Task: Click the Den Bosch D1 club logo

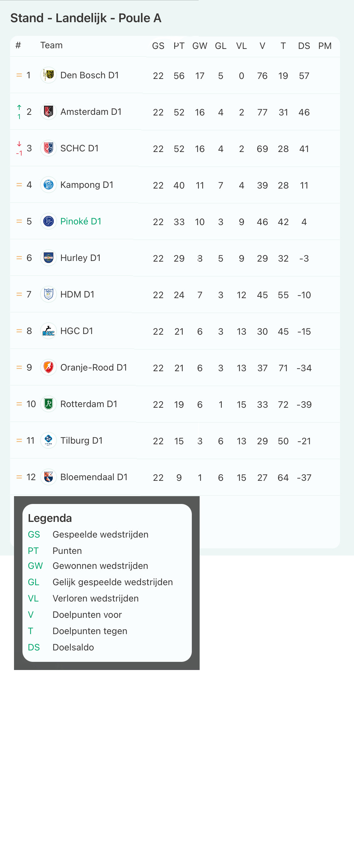Action: [49, 75]
